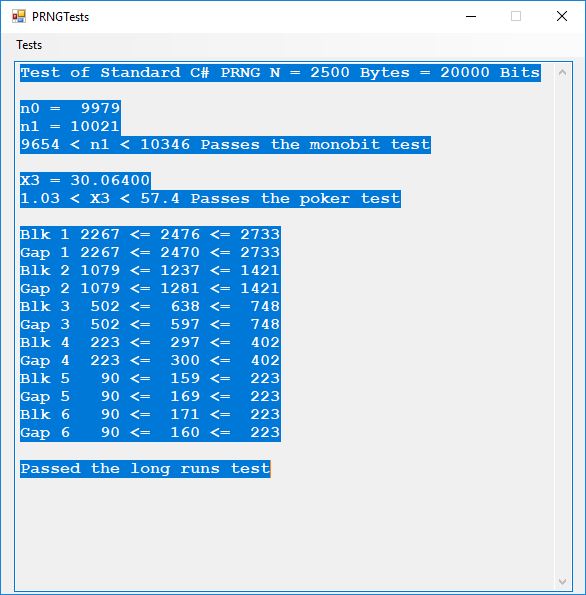This screenshot has width=586, height=595.
Task: Click the PRNGTests application icon in title bar
Action: [x=19, y=16]
